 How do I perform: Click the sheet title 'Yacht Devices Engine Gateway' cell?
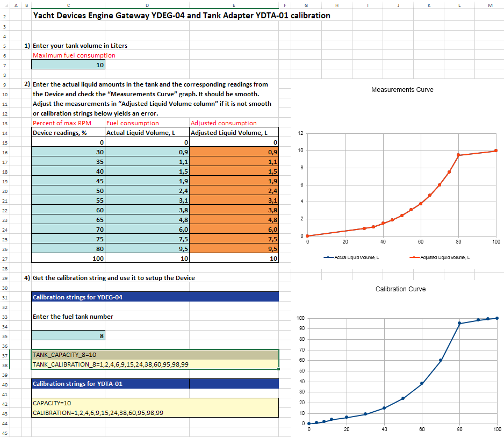tap(182, 16)
